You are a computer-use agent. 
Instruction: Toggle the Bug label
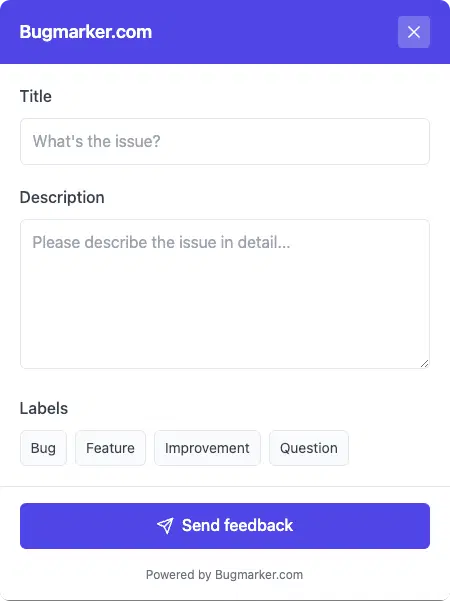(x=43, y=448)
